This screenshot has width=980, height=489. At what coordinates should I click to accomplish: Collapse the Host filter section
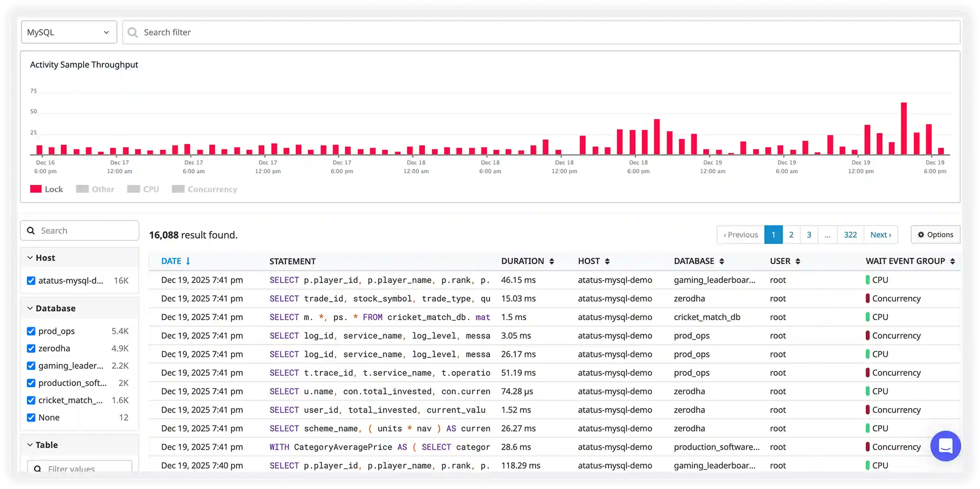29,257
